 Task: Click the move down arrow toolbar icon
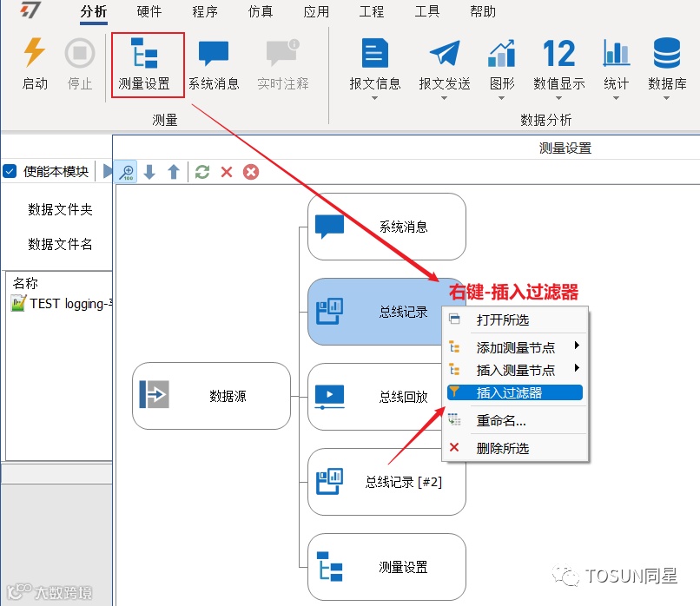coord(149,172)
